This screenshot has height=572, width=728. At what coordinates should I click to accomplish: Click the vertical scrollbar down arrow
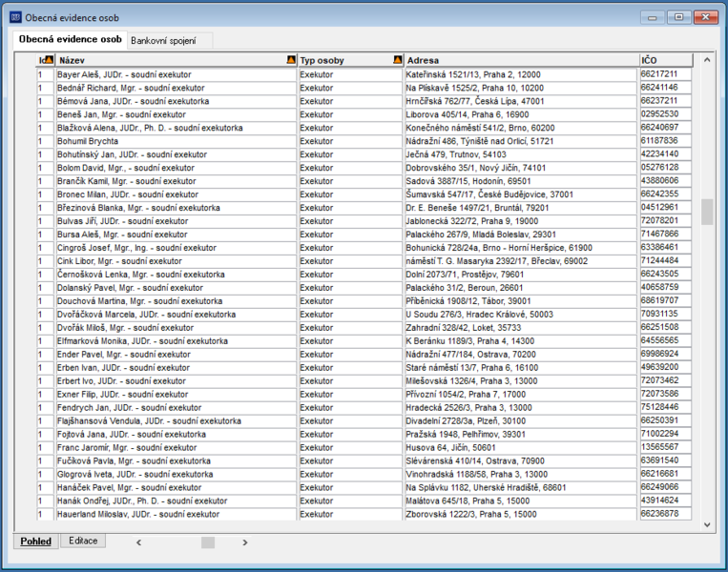(x=707, y=524)
